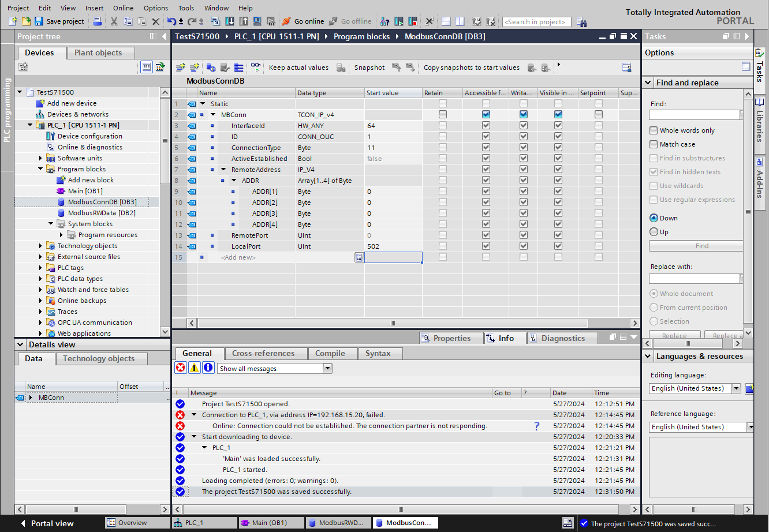Click the warnings filter icon in Info panel
The width and height of the screenshot is (769, 532).
(x=195, y=368)
